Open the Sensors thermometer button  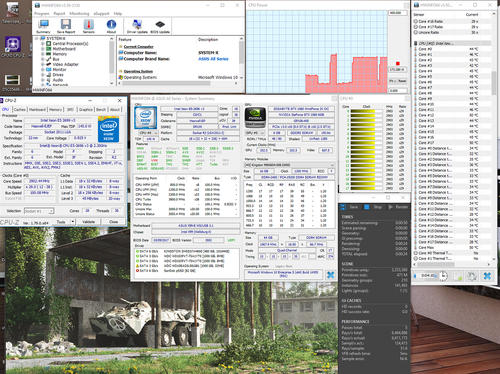pos(88,25)
